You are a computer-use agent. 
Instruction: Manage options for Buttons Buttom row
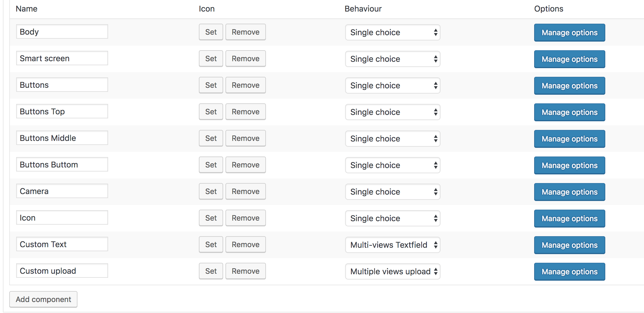click(569, 165)
